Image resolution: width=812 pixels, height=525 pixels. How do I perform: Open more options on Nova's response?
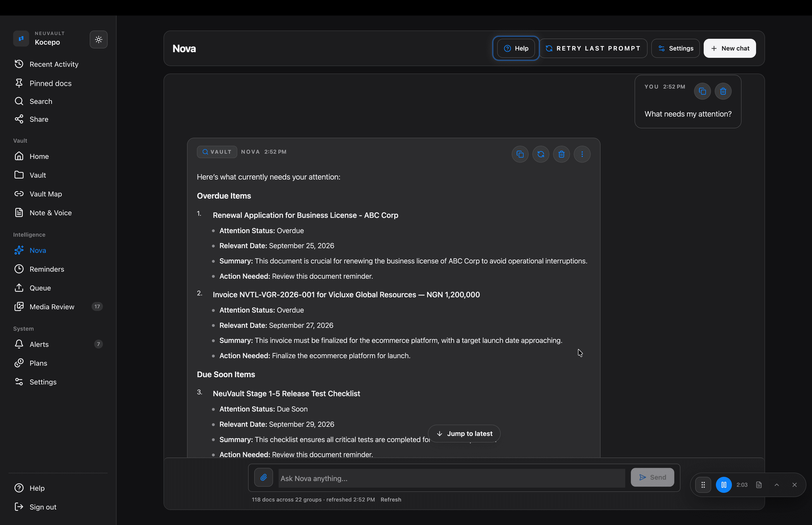[x=582, y=154]
